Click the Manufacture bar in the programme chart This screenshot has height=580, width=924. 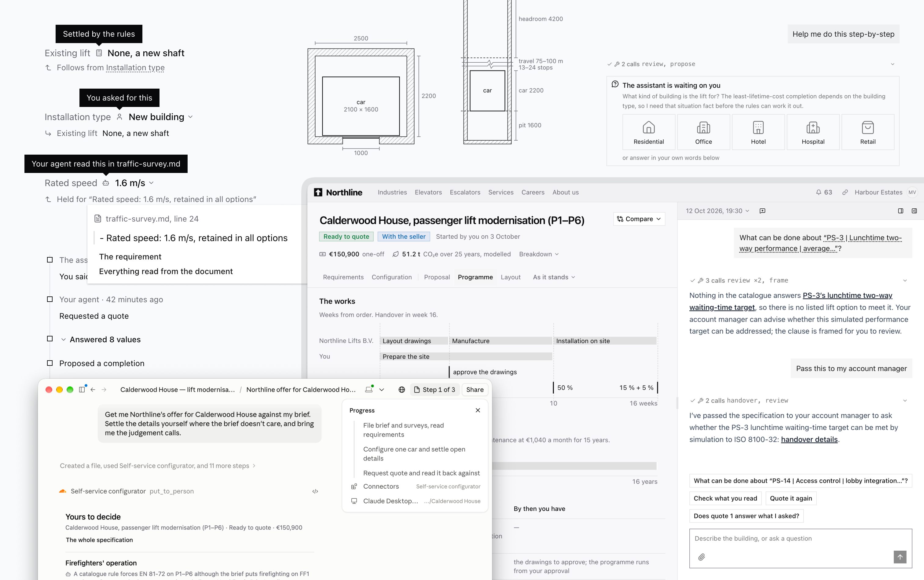click(501, 341)
